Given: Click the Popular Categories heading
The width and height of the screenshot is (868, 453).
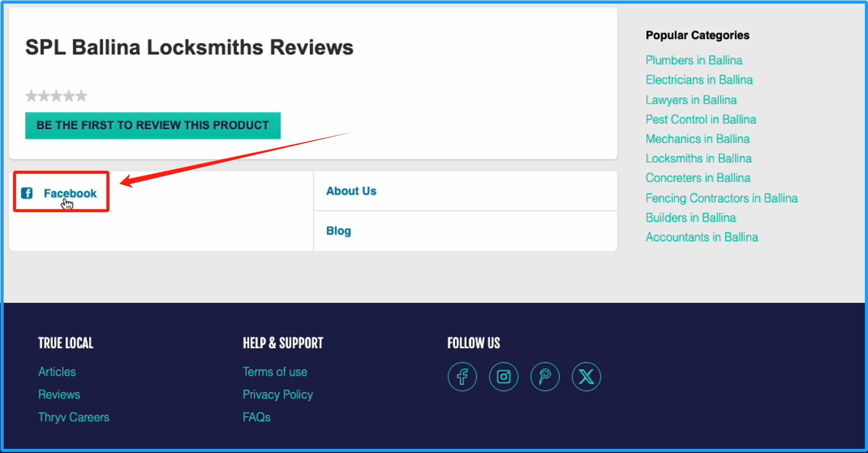Looking at the screenshot, I should point(697,35).
